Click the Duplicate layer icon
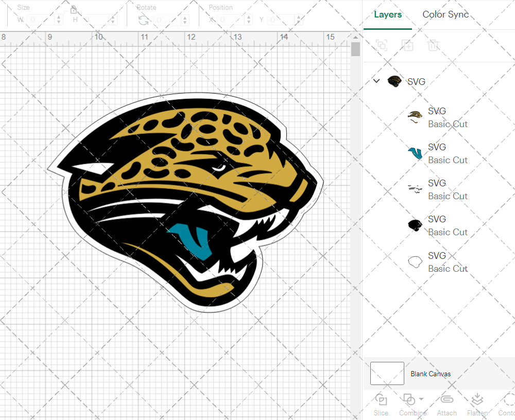The height and width of the screenshot is (420, 515). (407, 45)
